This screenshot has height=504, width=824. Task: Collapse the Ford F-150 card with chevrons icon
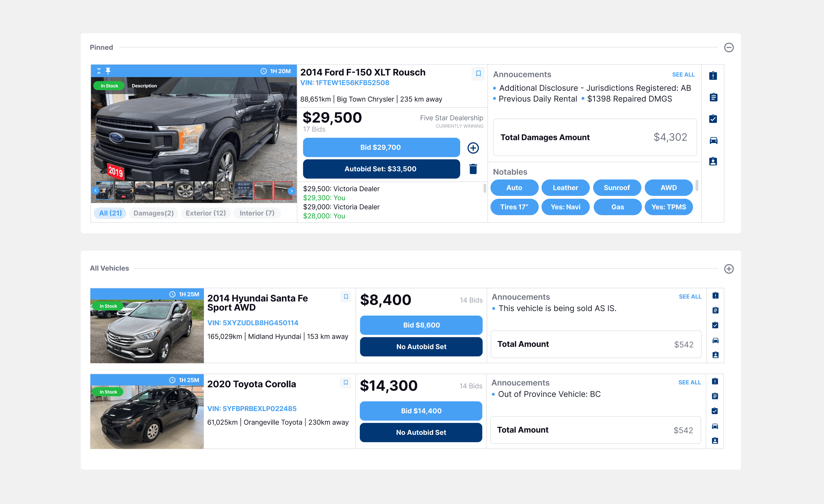[x=99, y=71]
